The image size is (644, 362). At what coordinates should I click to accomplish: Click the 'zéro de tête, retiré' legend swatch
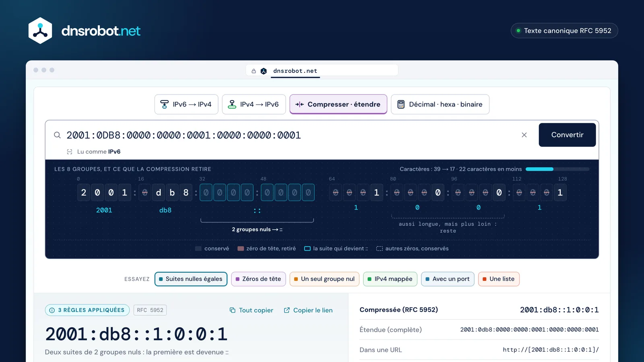click(x=241, y=249)
